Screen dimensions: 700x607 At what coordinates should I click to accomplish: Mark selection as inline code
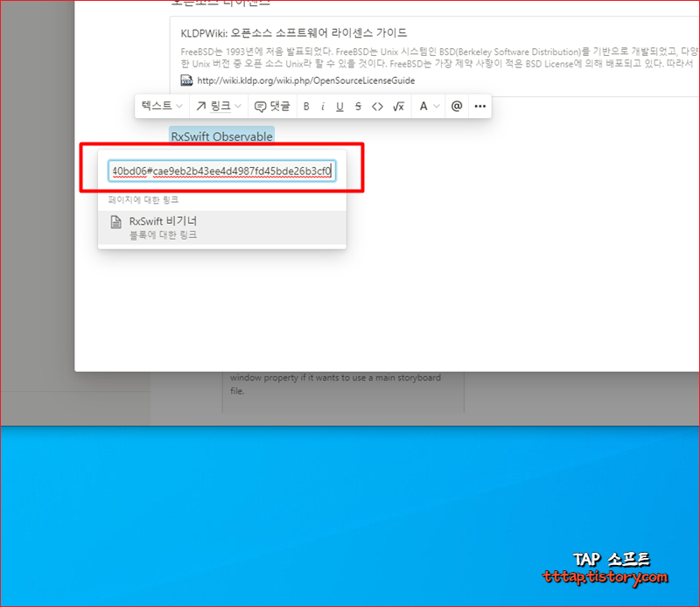377,106
